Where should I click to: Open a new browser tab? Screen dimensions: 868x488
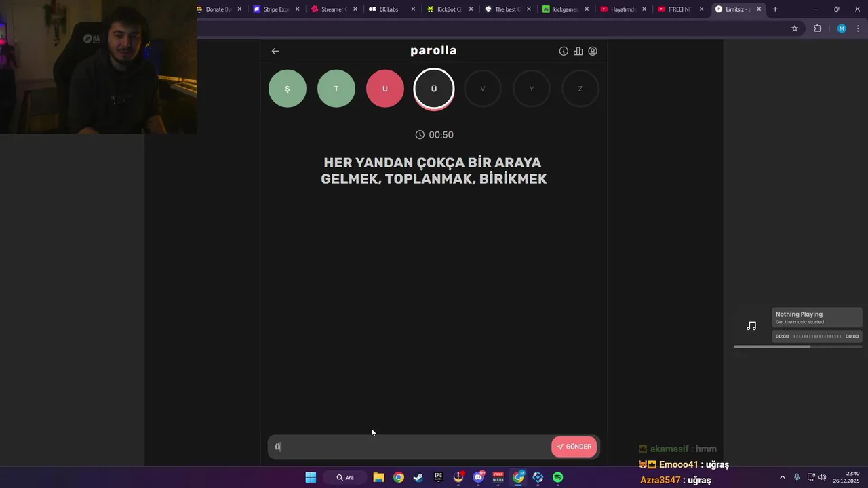775,9
